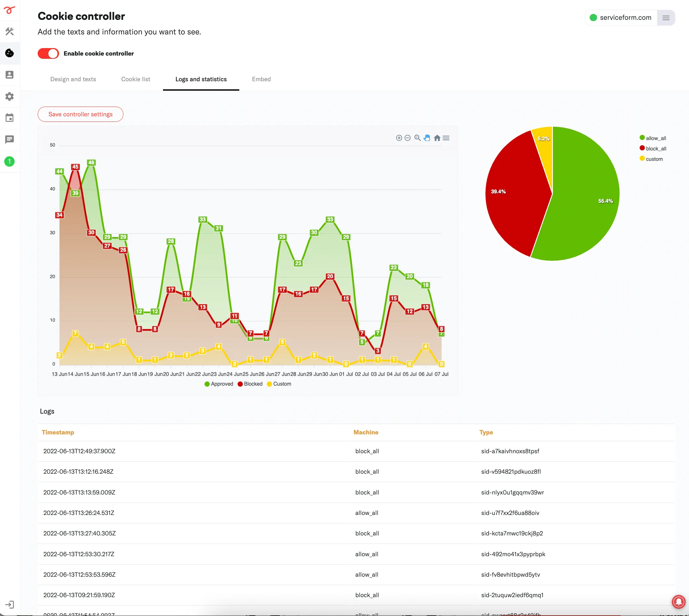The width and height of the screenshot is (689, 616).
Task: Toggle Custom series in chart legend
Action: point(279,384)
